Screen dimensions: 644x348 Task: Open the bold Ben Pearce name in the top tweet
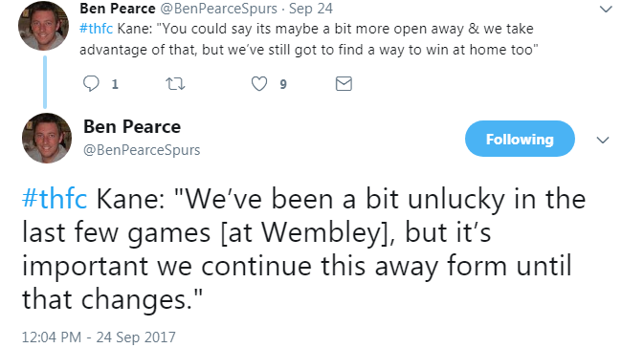tap(118, 9)
